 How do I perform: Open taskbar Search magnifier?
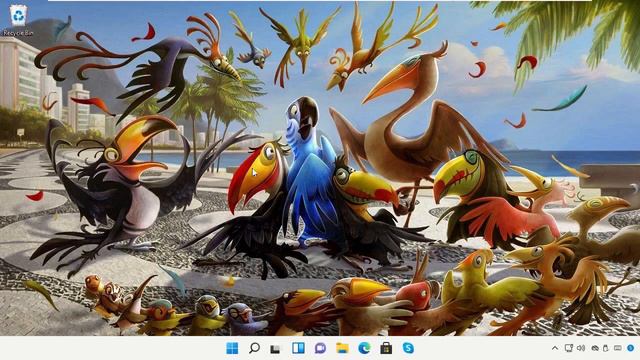(254, 348)
